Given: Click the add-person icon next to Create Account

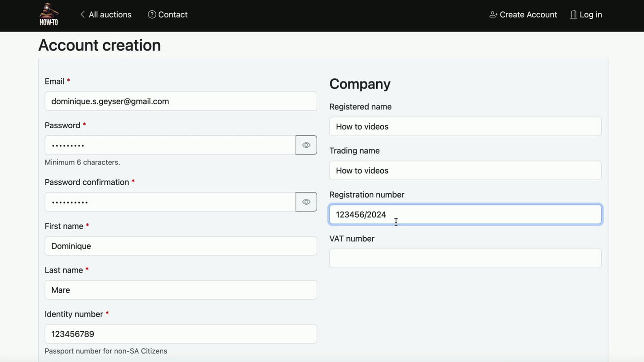Looking at the screenshot, I should 493,14.
